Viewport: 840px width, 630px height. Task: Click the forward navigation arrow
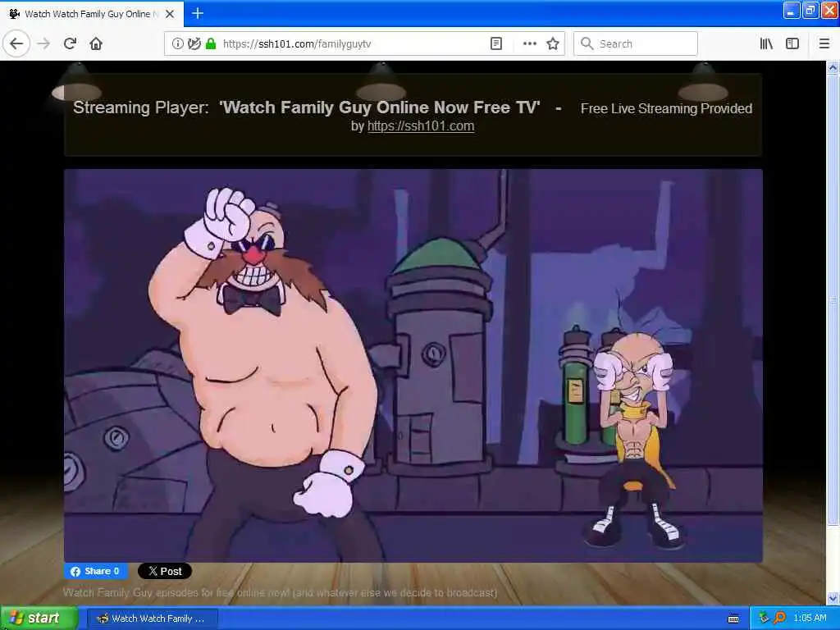pos(44,43)
